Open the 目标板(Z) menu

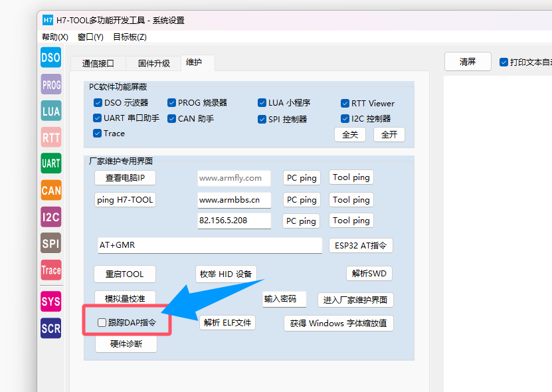130,37
